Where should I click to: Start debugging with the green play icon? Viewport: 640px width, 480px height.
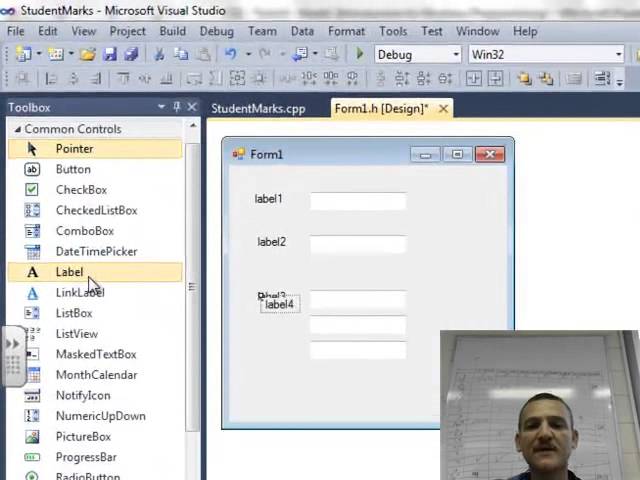point(360,54)
